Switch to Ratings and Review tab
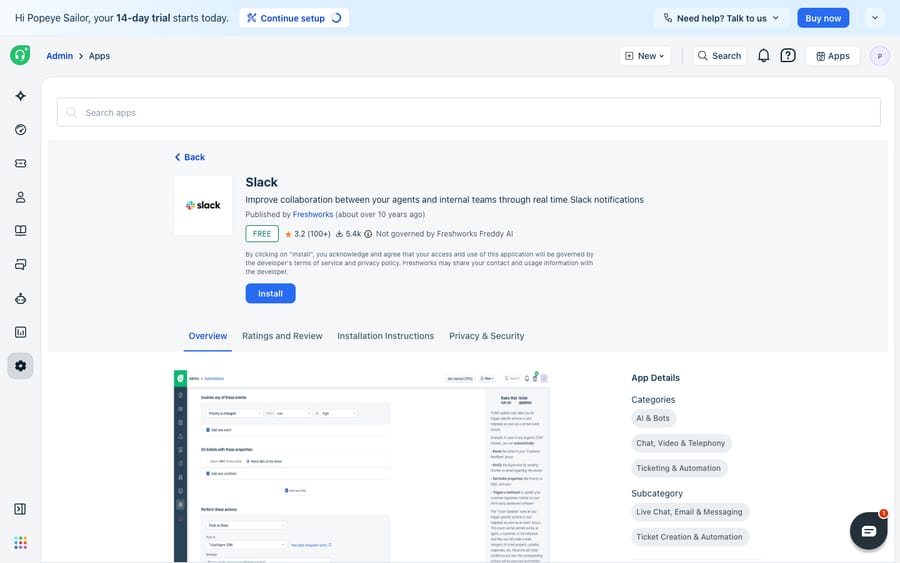 point(282,336)
